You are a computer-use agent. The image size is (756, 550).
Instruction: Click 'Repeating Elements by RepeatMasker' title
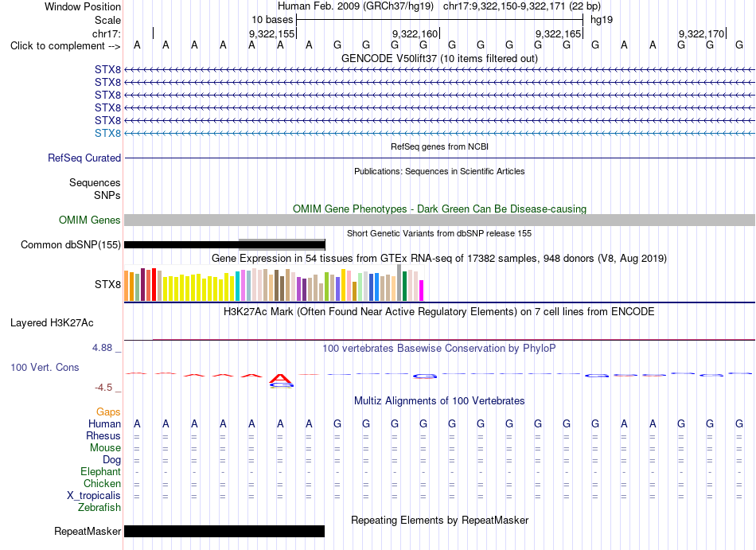[x=439, y=521]
